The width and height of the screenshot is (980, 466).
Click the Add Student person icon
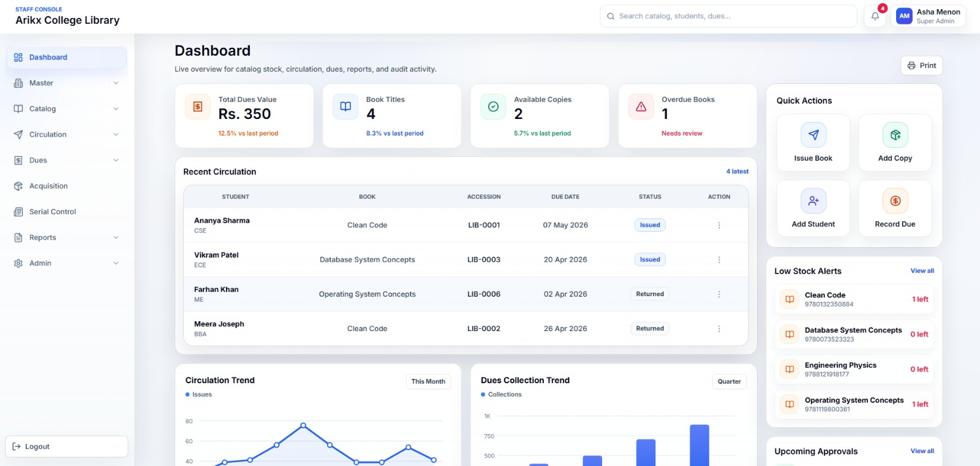pyautogui.click(x=813, y=201)
